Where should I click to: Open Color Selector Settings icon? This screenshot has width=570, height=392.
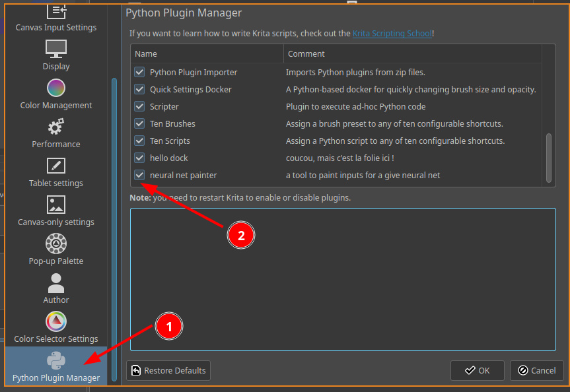pyautogui.click(x=56, y=321)
